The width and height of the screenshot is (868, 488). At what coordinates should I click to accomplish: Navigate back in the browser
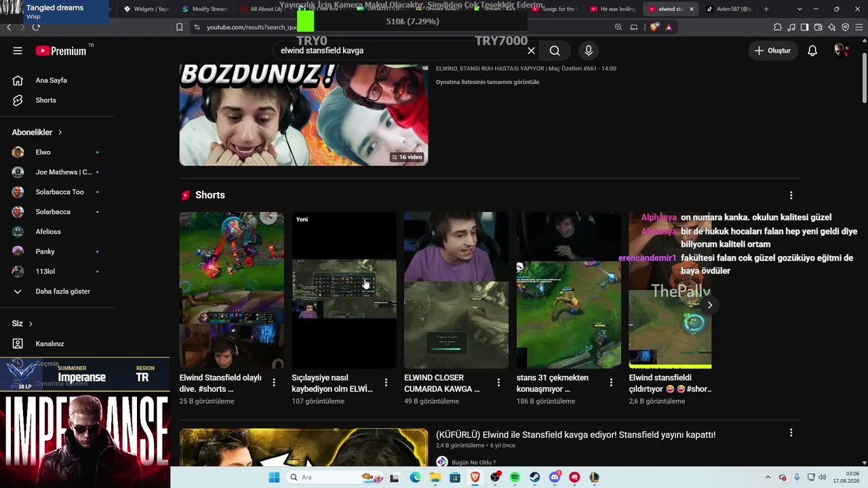[9, 27]
